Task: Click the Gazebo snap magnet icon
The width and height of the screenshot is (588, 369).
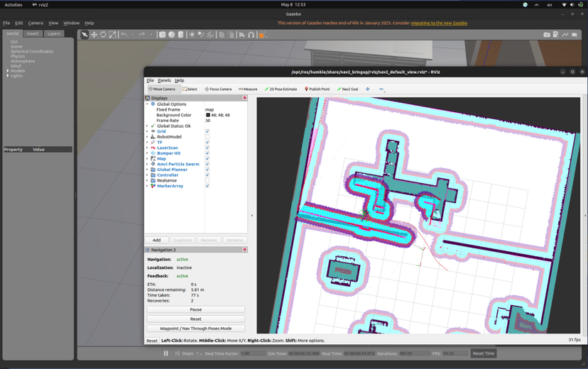Action: tap(251, 35)
